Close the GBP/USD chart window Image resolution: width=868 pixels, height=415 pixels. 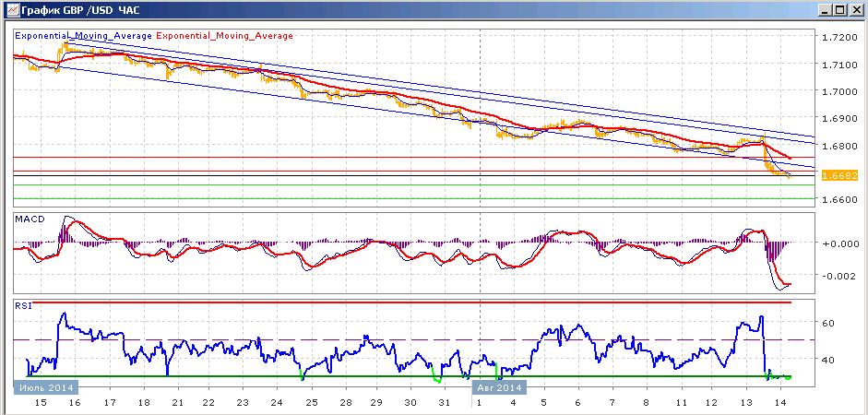point(855,10)
